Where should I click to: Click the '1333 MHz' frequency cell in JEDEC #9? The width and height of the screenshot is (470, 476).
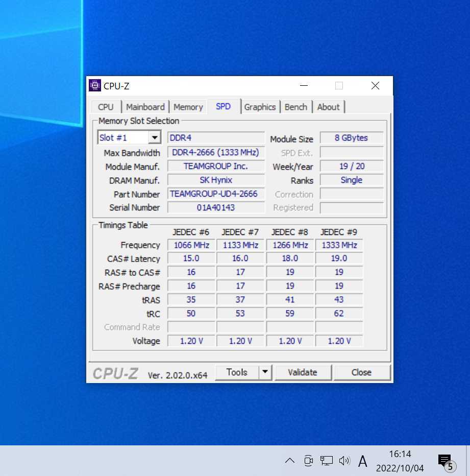pyautogui.click(x=339, y=245)
